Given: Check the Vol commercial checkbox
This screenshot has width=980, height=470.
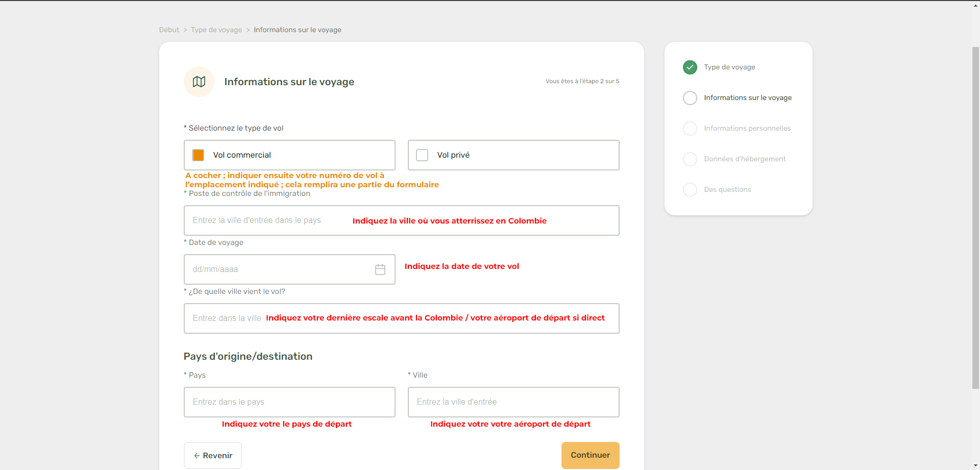Looking at the screenshot, I should pyautogui.click(x=198, y=155).
